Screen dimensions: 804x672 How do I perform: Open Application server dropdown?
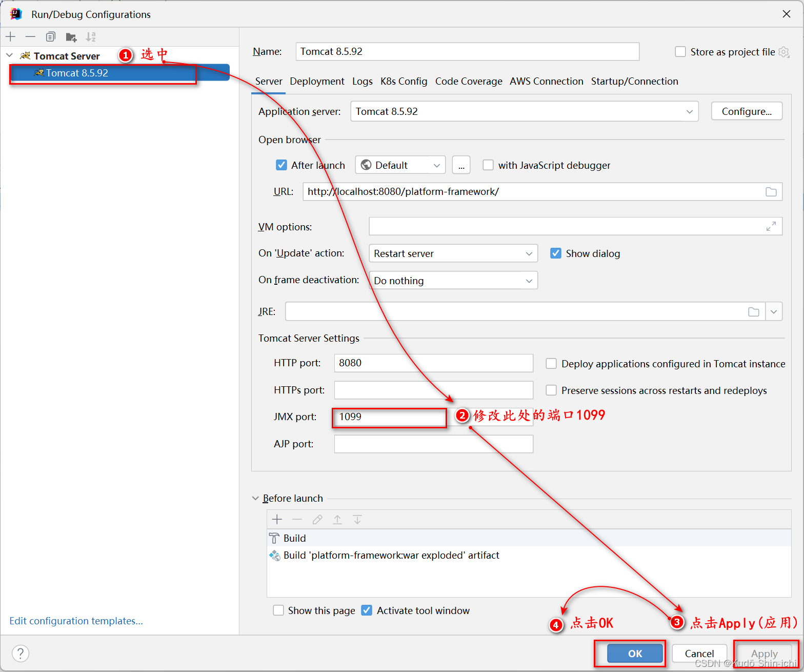525,111
